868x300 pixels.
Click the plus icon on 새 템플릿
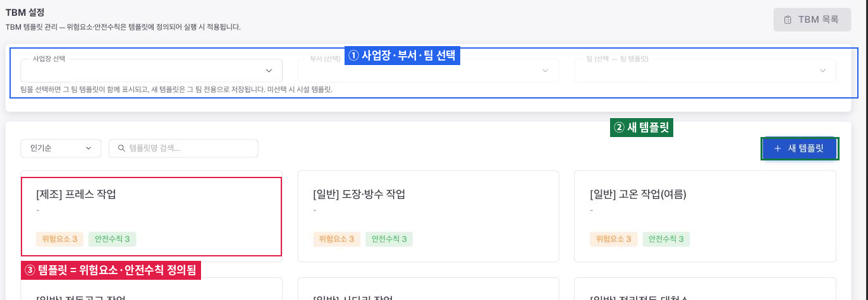778,148
